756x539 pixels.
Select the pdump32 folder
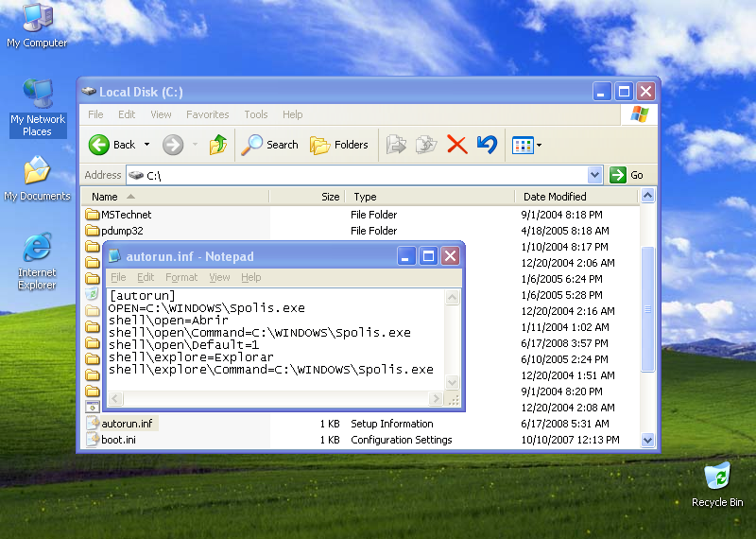[114, 231]
